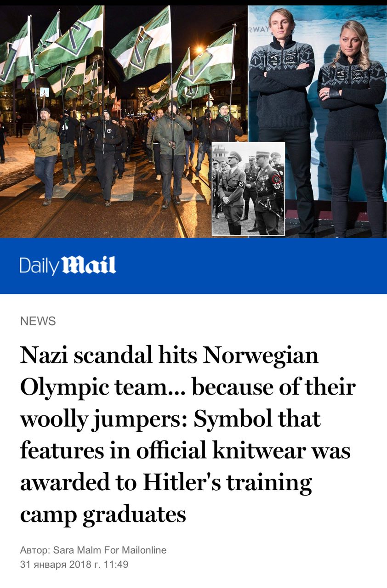Click the blue Daily Mail banner
This screenshot has width=387, height=588.
point(193,266)
